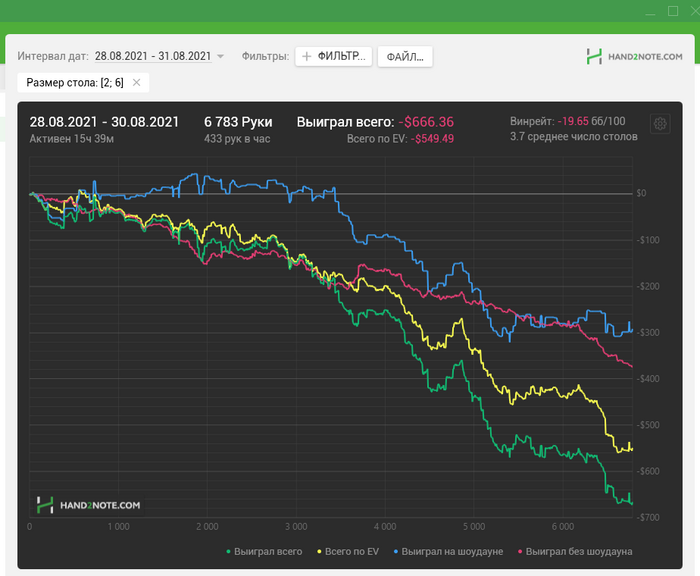Open the chart settings gear icon
The width and height of the screenshot is (700, 576).
[x=660, y=124]
